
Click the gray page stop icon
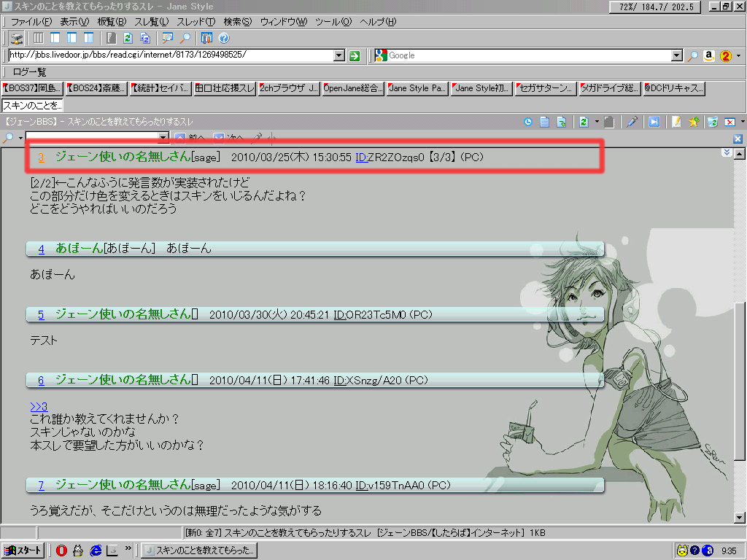(x=609, y=122)
